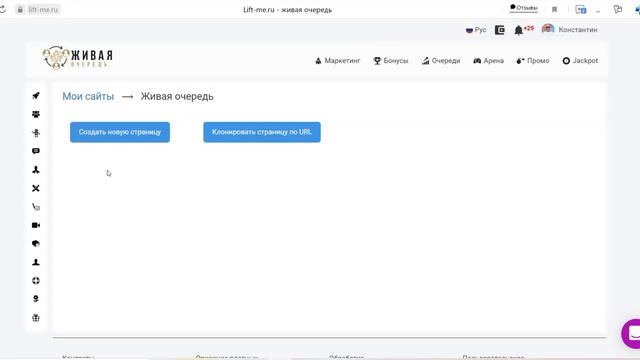Open the Арена menu item
The width and height of the screenshot is (640, 360).
[489, 61]
